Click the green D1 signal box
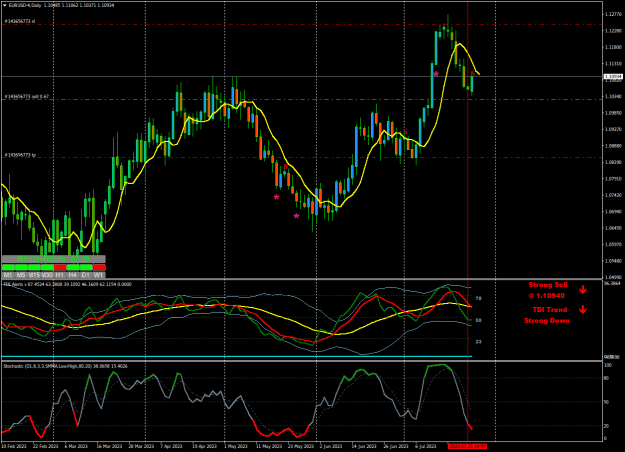The height and width of the screenshot is (452, 625). click(86, 267)
